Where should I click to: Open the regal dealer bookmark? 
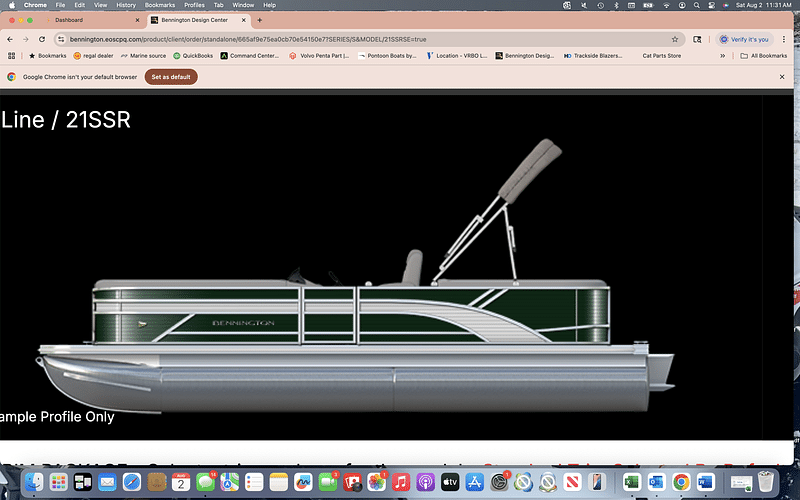pyautogui.click(x=93, y=56)
